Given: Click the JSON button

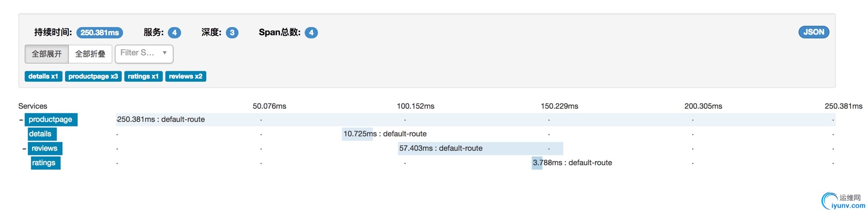Looking at the screenshot, I should pos(813,32).
